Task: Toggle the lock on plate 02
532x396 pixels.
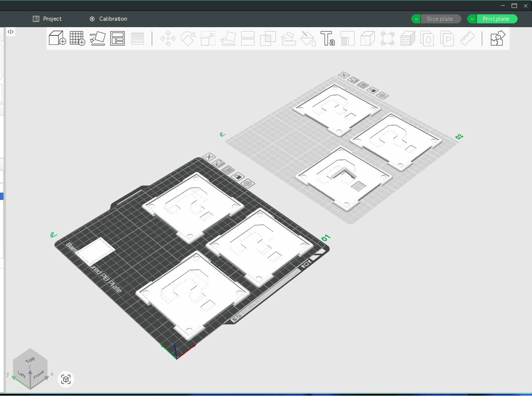Action: pyautogui.click(x=373, y=91)
